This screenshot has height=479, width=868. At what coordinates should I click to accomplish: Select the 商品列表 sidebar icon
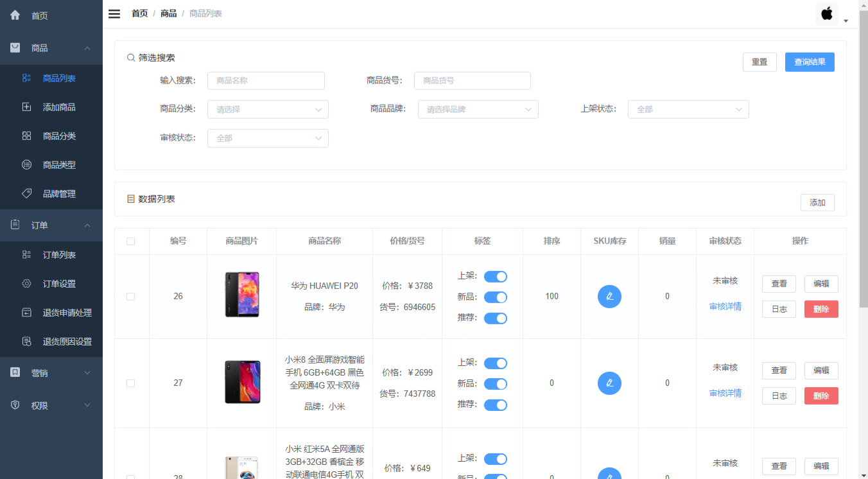26,78
